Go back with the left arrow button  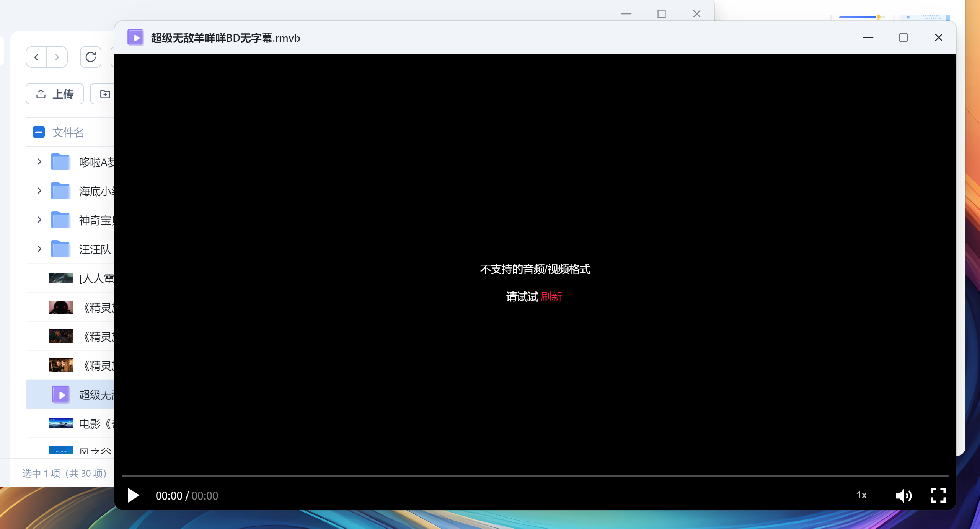36,57
